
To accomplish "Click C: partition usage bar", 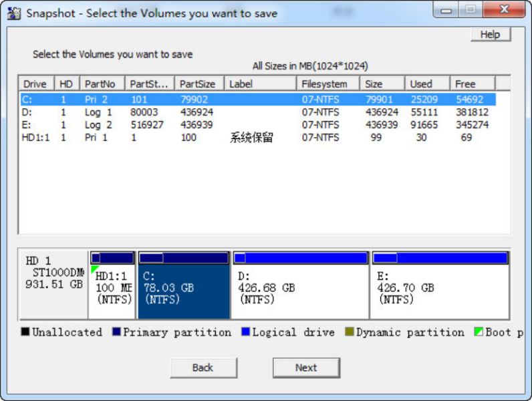I will tap(184, 258).
